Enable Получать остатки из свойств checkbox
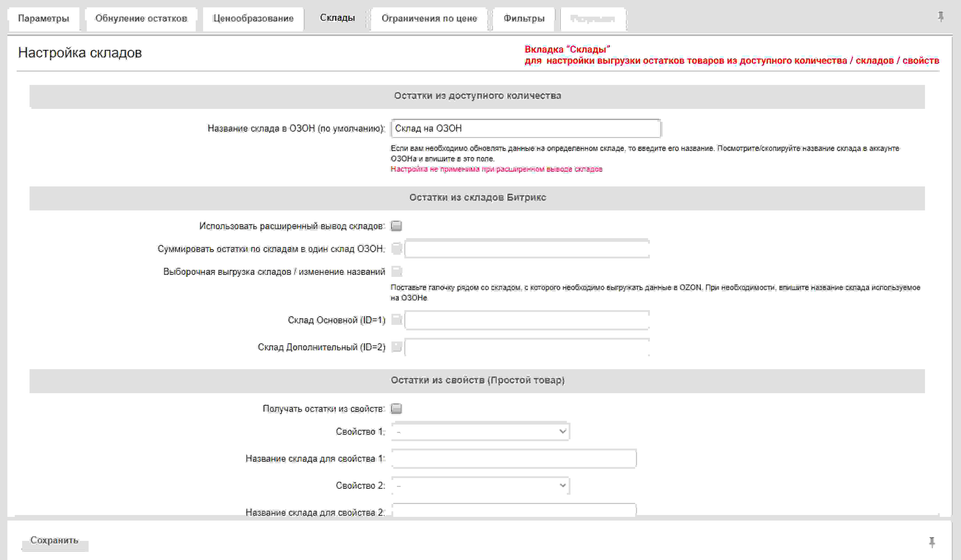The width and height of the screenshot is (961, 560). tap(396, 409)
